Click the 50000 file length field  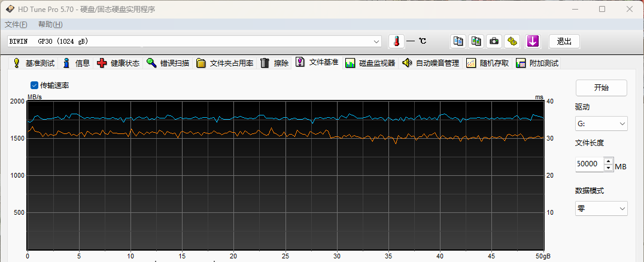tap(590, 164)
